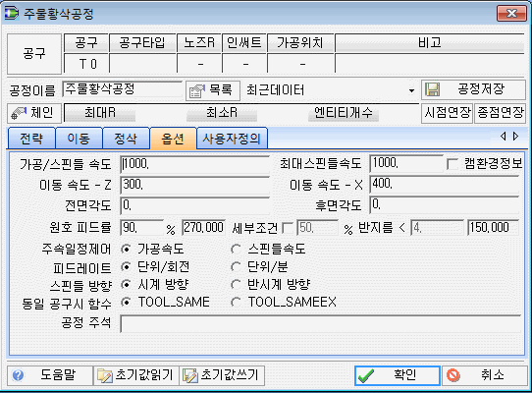Click the chain icon on 체인 button
Viewport: 532px width, 393px height.
(x=19, y=113)
